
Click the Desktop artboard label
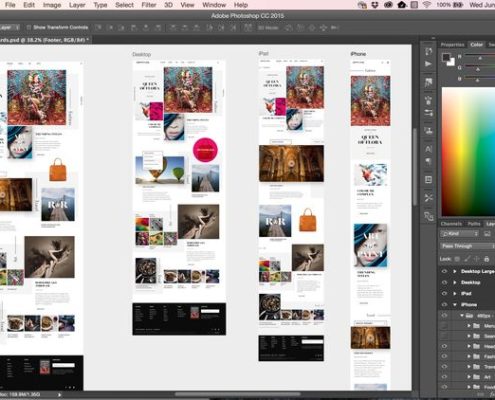(141, 54)
